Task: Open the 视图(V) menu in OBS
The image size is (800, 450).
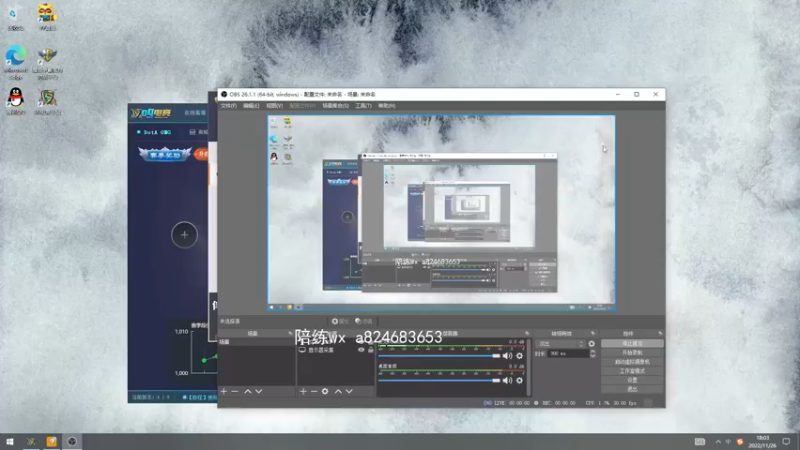Action: click(x=274, y=106)
